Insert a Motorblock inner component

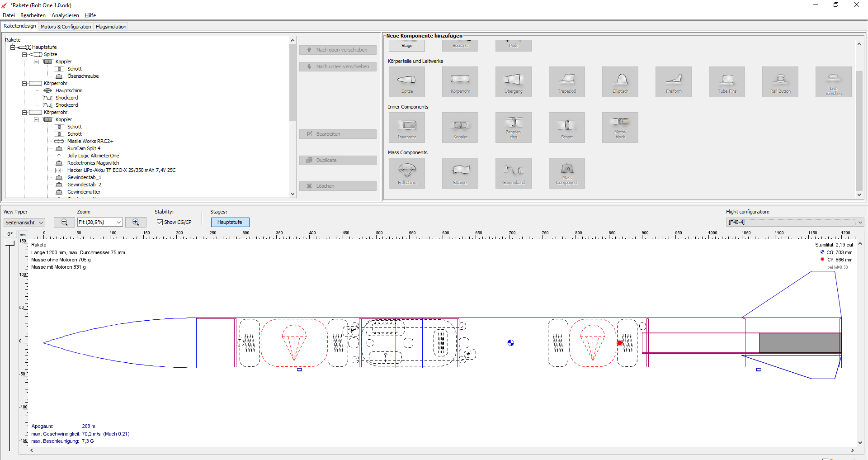coord(620,128)
